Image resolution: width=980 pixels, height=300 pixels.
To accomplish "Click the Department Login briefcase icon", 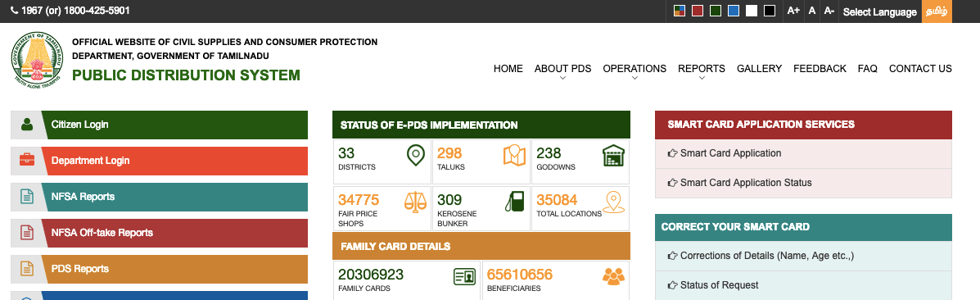I will pos(26,161).
